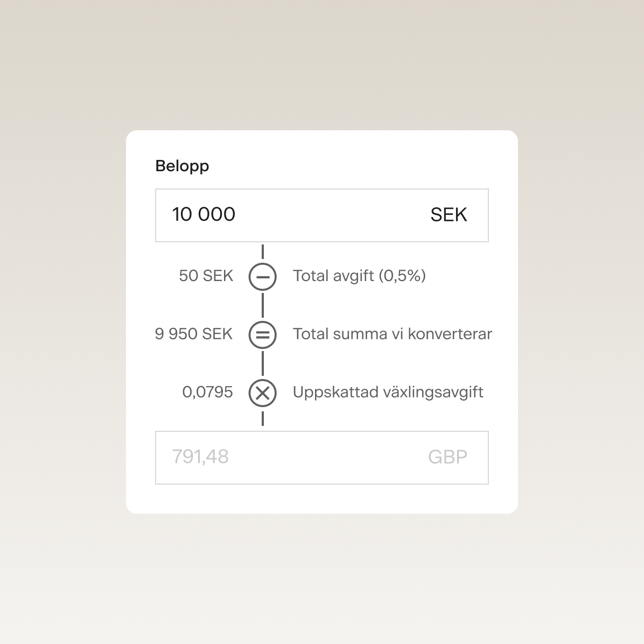Select the GBP currency label
Screen dimensions: 644x644
[x=447, y=457]
